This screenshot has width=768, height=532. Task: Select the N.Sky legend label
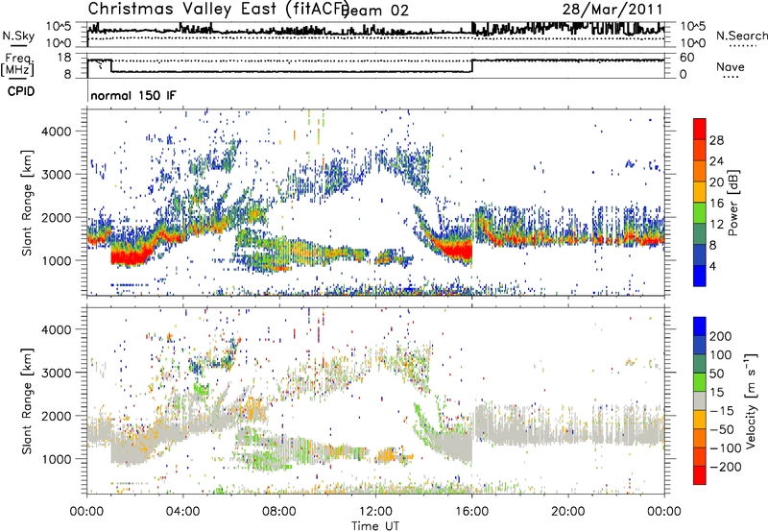click(18, 36)
